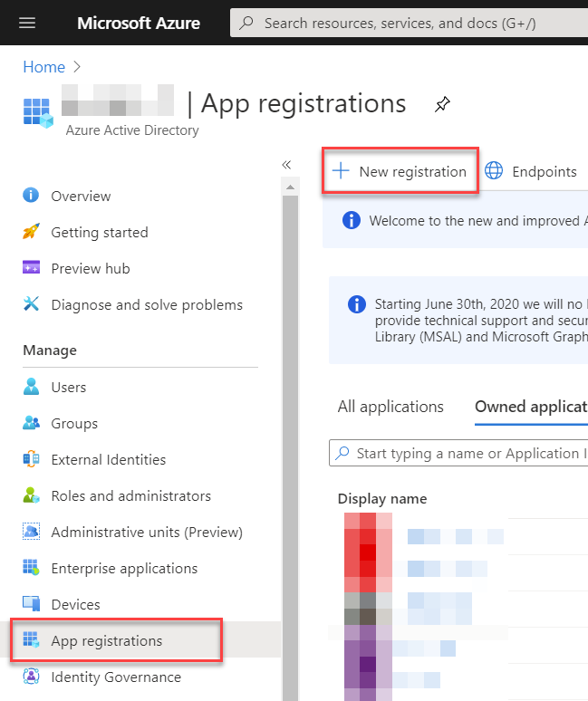Open Devices in the sidebar
The width and height of the screenshot is (588, 701).
coord(75,604)
